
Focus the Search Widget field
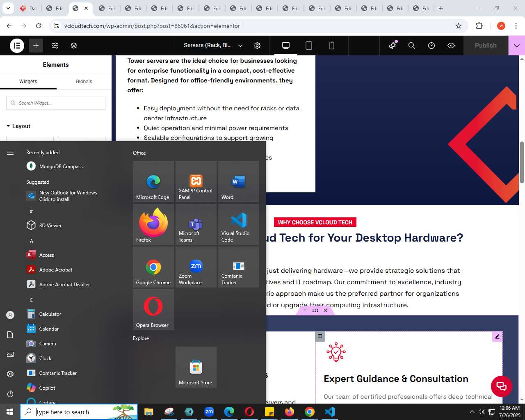(x=56, y=103)
